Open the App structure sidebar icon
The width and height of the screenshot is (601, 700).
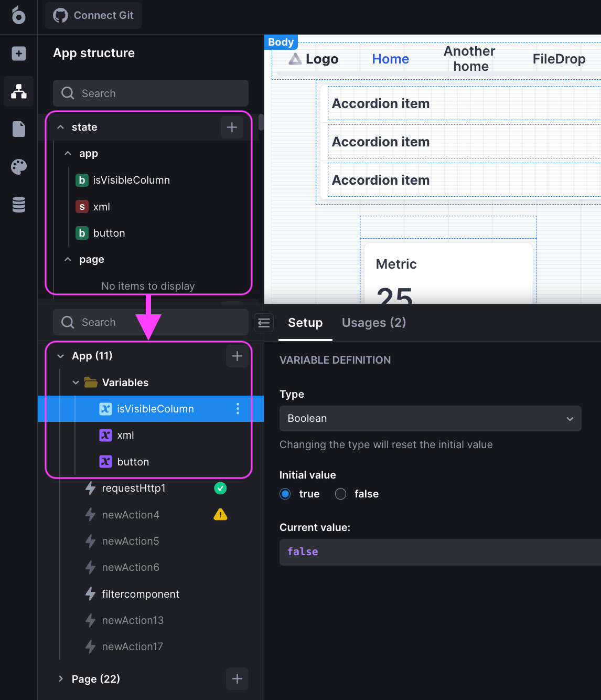[19, 91]
